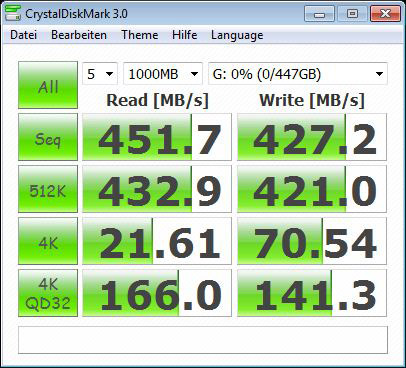Open the Theme menu
The height and width of the screenshot is (368, 406).
pos(140,35)
